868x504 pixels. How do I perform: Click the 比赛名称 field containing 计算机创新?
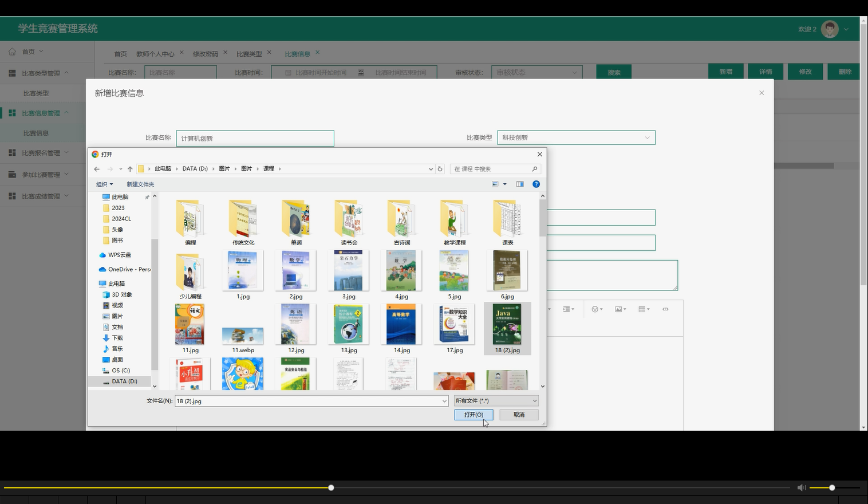[x=255, y=139]
